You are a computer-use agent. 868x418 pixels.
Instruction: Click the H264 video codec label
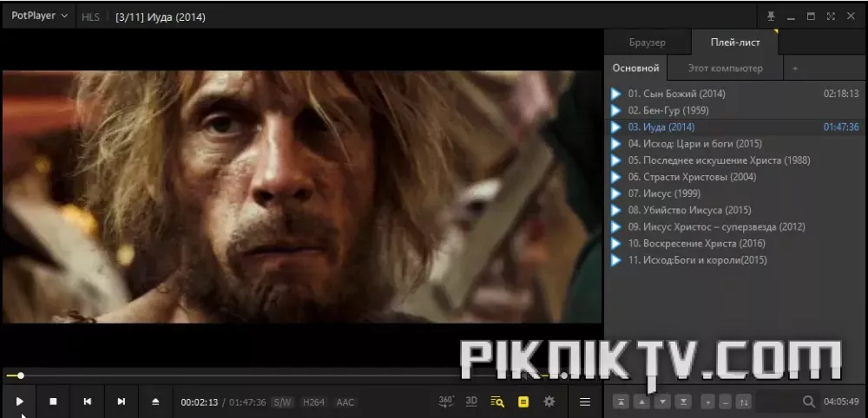coord(314,402)
